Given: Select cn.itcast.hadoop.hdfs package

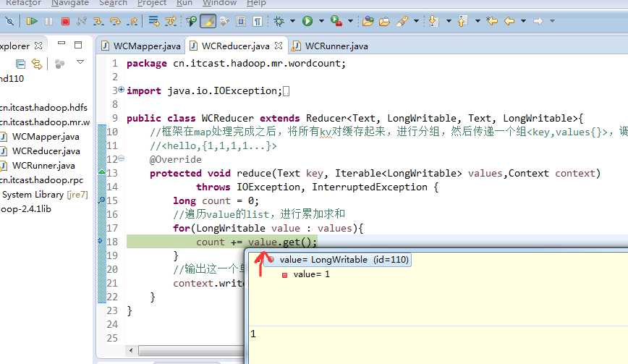Looking at the screenshot, I should tap(43, 107).
